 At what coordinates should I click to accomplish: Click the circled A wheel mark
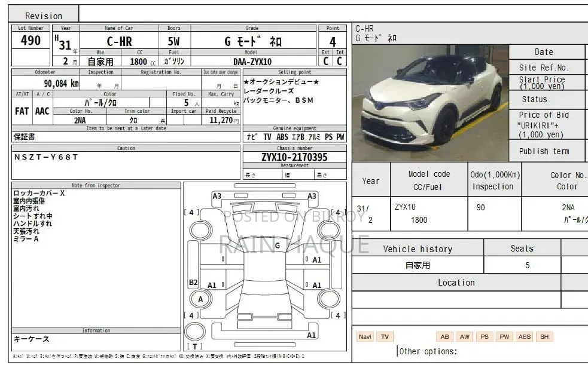coord(200,299)
